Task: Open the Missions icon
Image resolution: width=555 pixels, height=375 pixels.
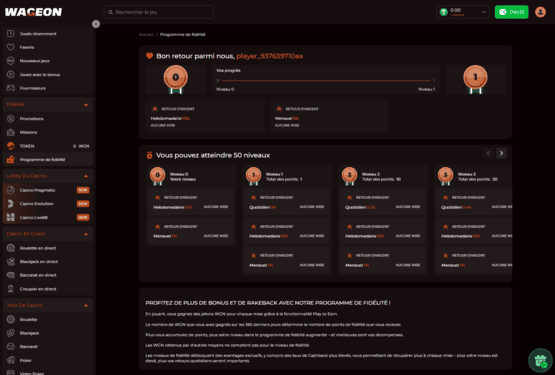Action: [x=11, y=132]
